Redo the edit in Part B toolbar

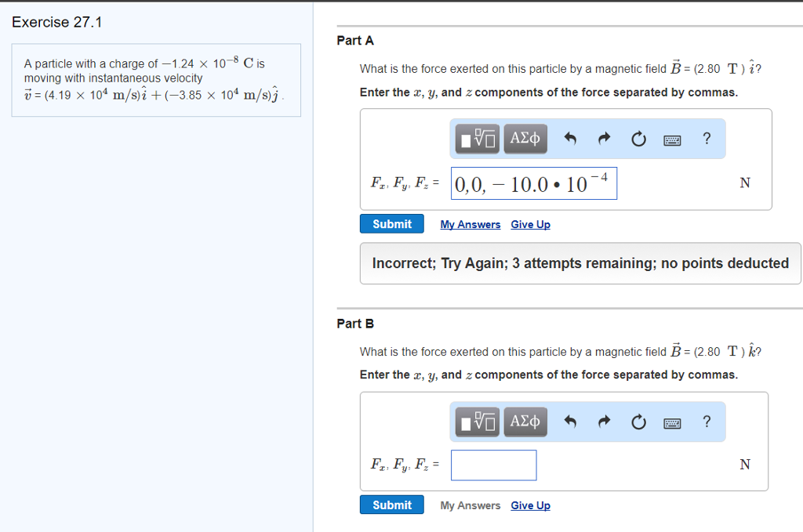pyautogui.click(x=604, y=422)
